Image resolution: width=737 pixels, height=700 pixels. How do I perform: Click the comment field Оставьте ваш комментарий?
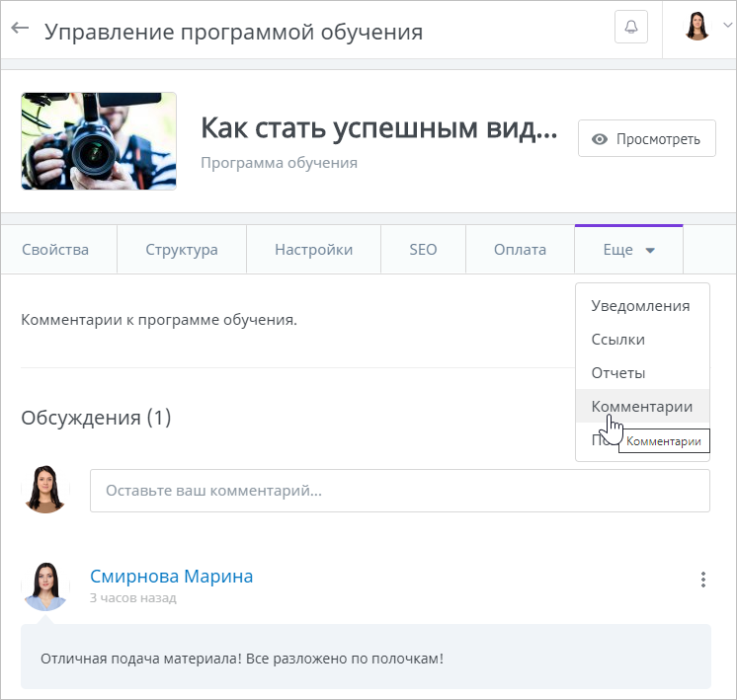point(400,491)
